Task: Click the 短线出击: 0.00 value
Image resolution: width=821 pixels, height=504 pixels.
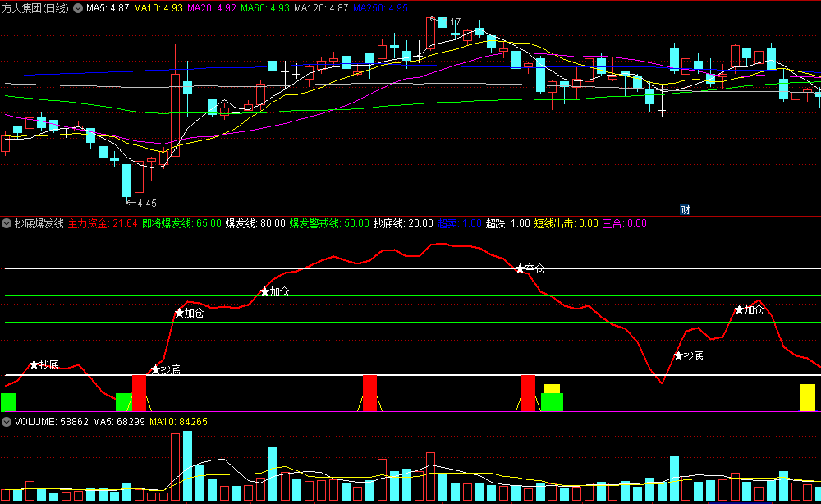Action: click(x=566, y=223)
